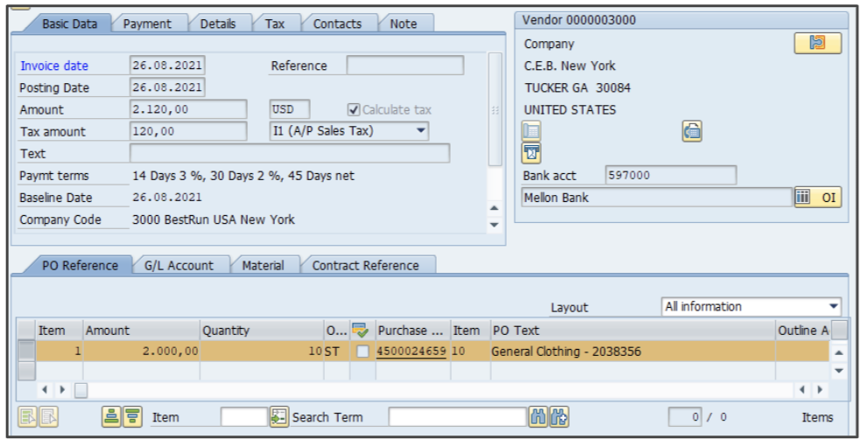Click the vendor telephone icon
Screen dimensions: 868x446
[x=531, y=132]
